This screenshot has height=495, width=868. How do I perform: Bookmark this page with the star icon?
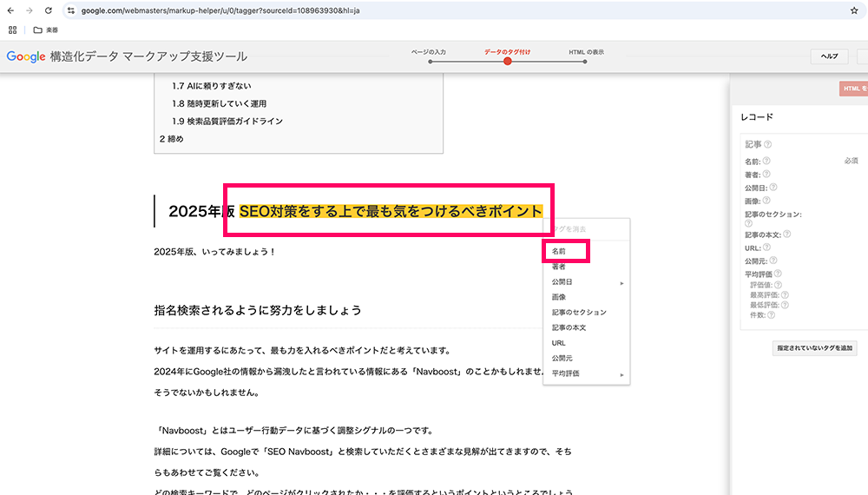(x=854, y=10)
